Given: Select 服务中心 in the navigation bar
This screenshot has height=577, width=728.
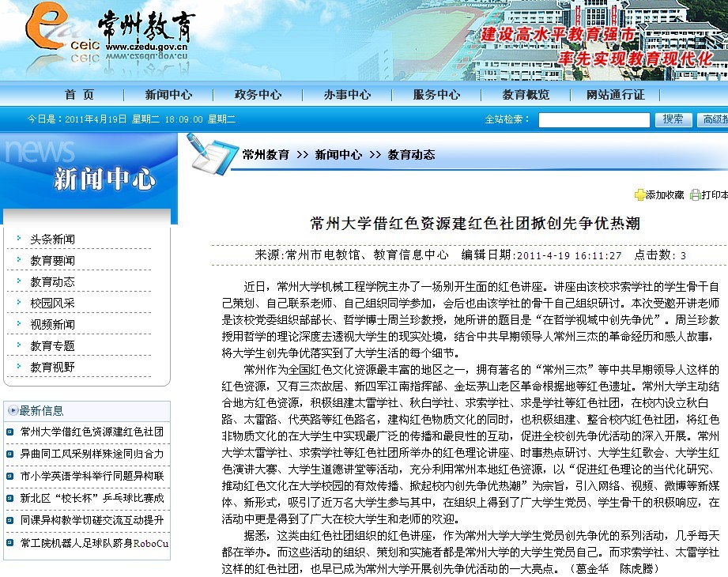Looking at the screenshot, I should point(436,95).
